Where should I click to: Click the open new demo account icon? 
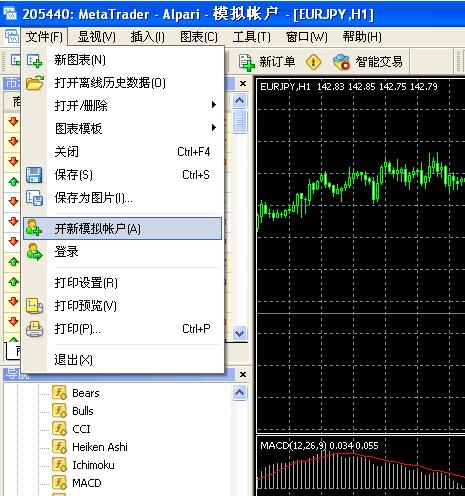click(x=34, y=228)
